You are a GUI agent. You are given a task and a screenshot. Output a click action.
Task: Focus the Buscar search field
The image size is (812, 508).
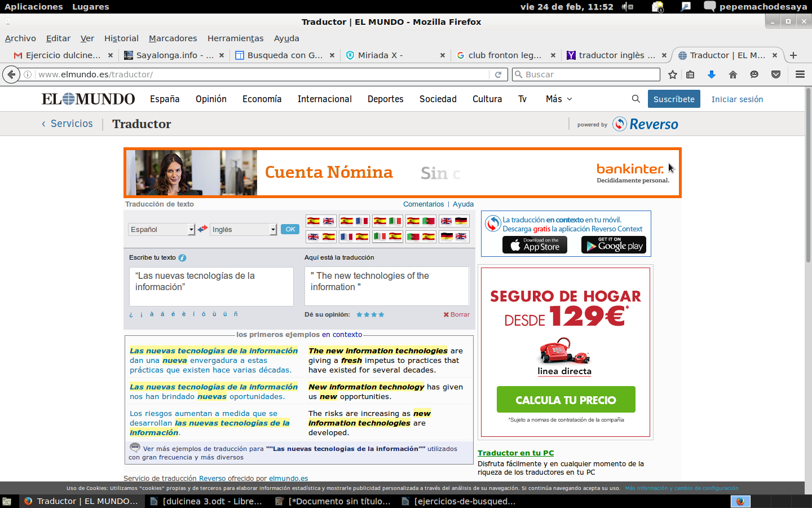click(586, 75)
